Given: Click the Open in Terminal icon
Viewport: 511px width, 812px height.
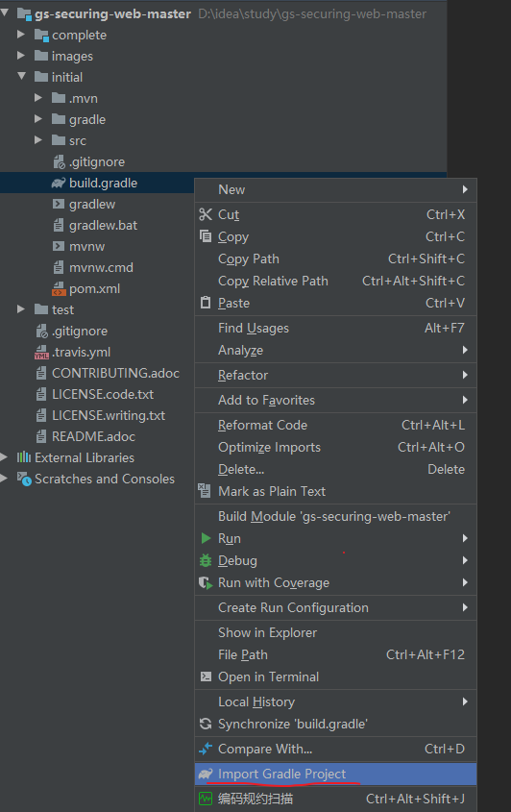Looking at the screenshot, I should (x=206, y=677).
